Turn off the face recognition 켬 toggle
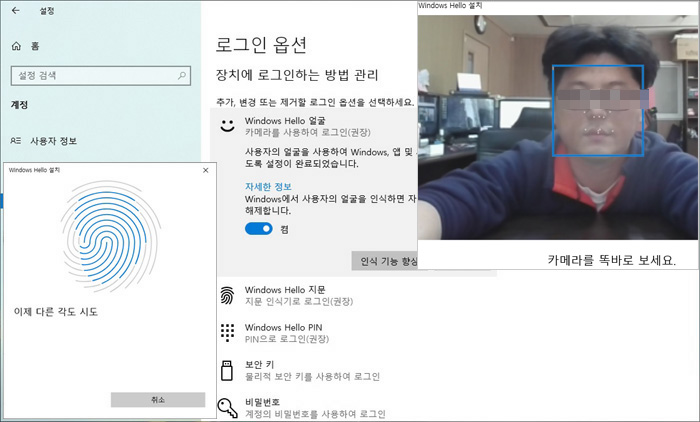This screenshot has width=700, height=422. tap(258, 229)
